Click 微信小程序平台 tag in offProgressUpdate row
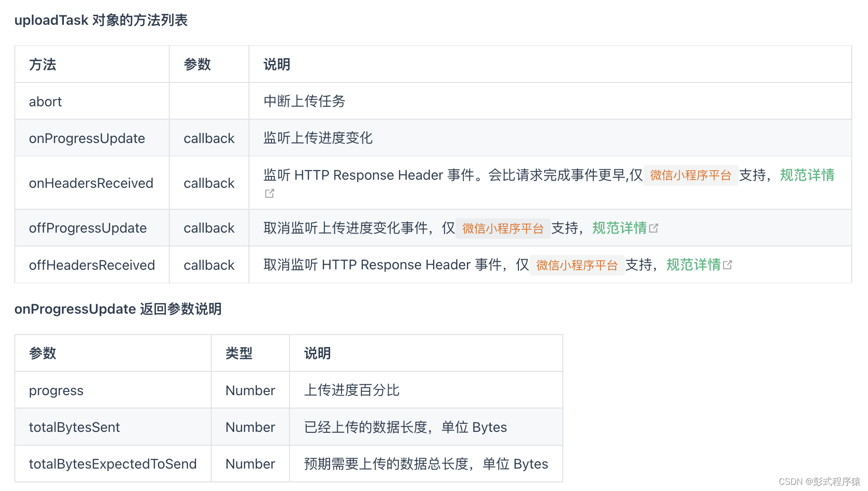The height and width of the screenshot is (491, 868). click(x=503, y=228)
